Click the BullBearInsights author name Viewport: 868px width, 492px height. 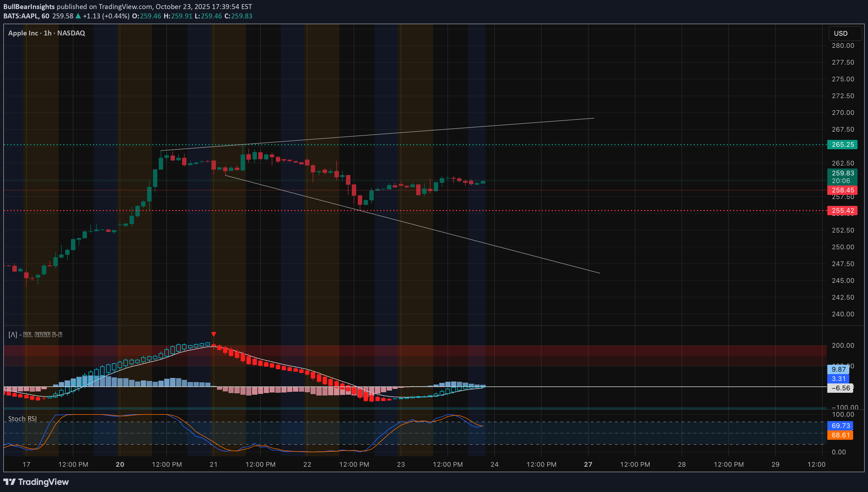[x=29, y=6]
